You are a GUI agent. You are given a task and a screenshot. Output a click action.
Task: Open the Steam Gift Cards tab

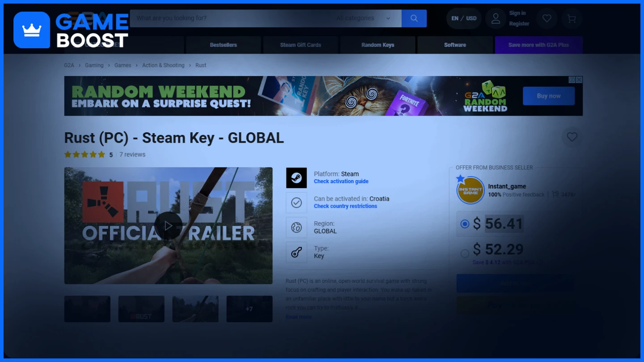301,45
